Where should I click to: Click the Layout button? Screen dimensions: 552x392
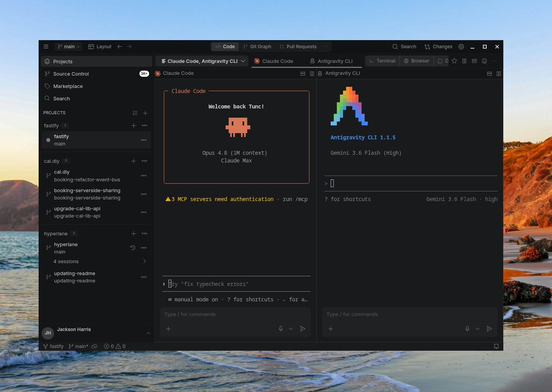(100, 46)
